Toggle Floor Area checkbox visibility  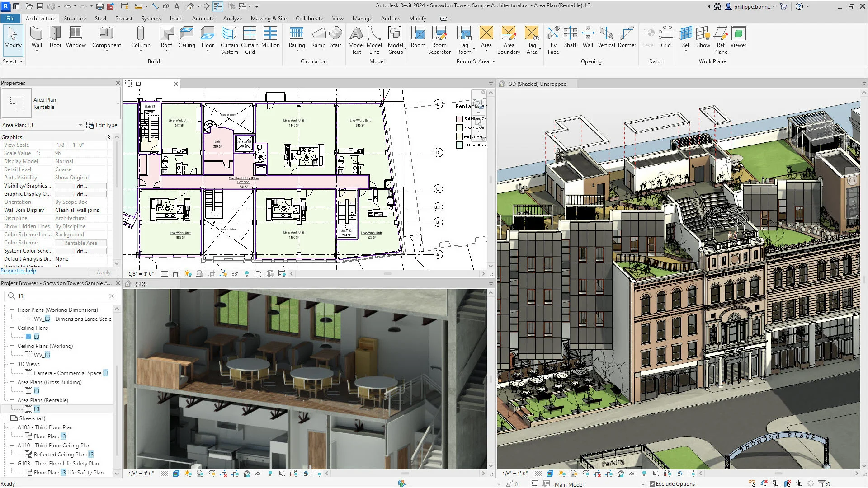(x=459, y=127)
